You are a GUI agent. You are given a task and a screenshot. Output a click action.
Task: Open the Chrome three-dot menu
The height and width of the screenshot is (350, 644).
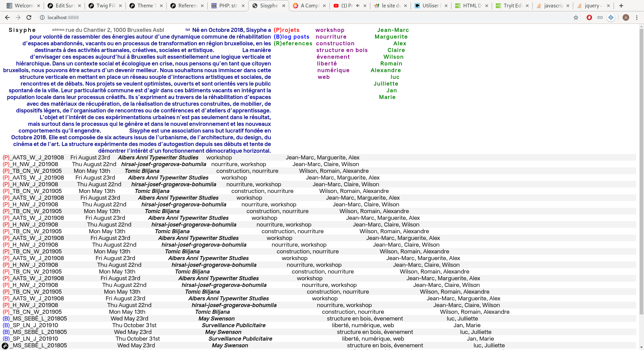637,17
